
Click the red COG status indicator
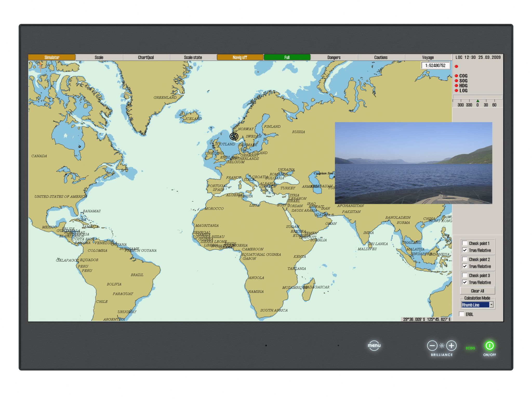click(x=456, y=76)
